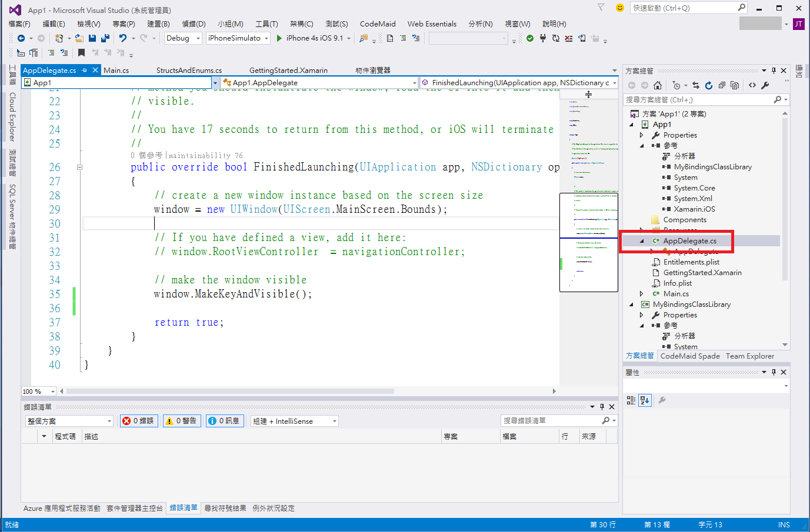
Task: Click the Save All icon
Action: [105, 38]
